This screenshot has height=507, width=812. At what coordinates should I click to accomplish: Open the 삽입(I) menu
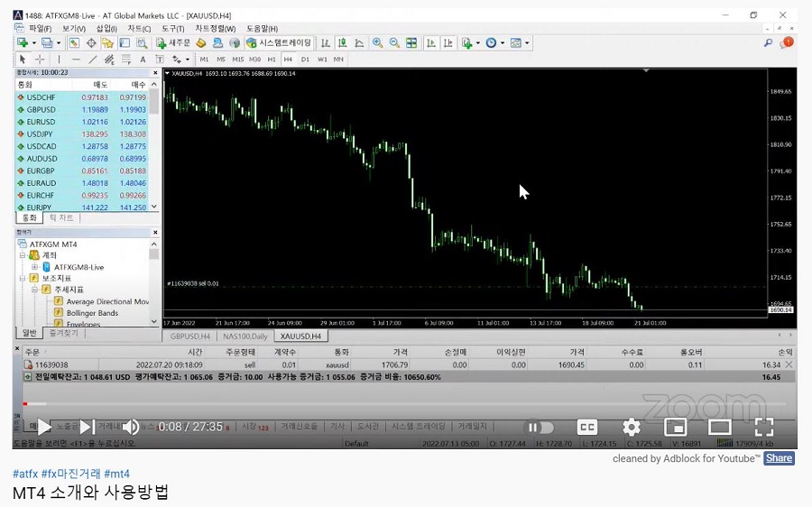(x=106, y=29)
